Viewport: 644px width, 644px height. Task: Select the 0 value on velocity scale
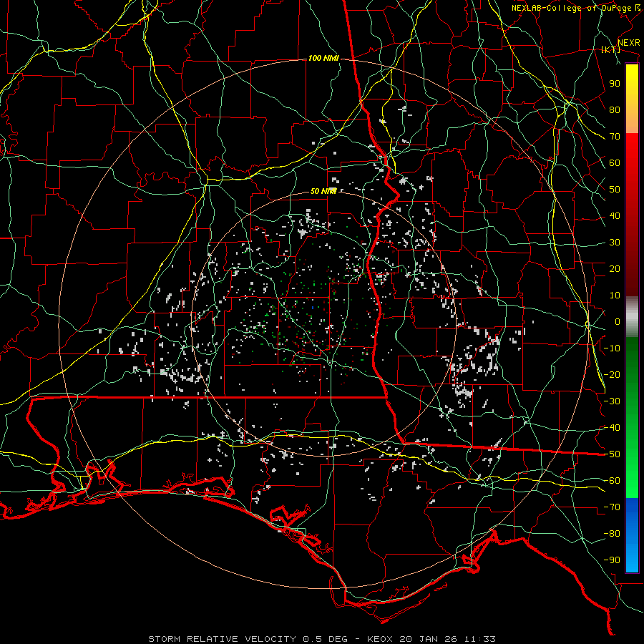tap(618, 321)
